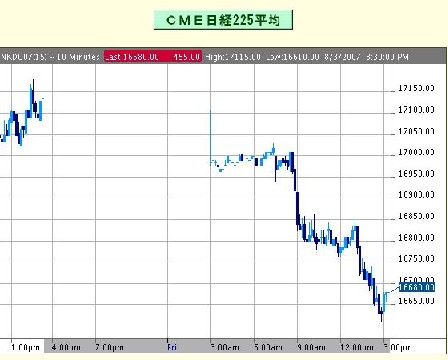
Task: Click the Low value in header bar
Action: pyautogui.click(x=293, y=57)
